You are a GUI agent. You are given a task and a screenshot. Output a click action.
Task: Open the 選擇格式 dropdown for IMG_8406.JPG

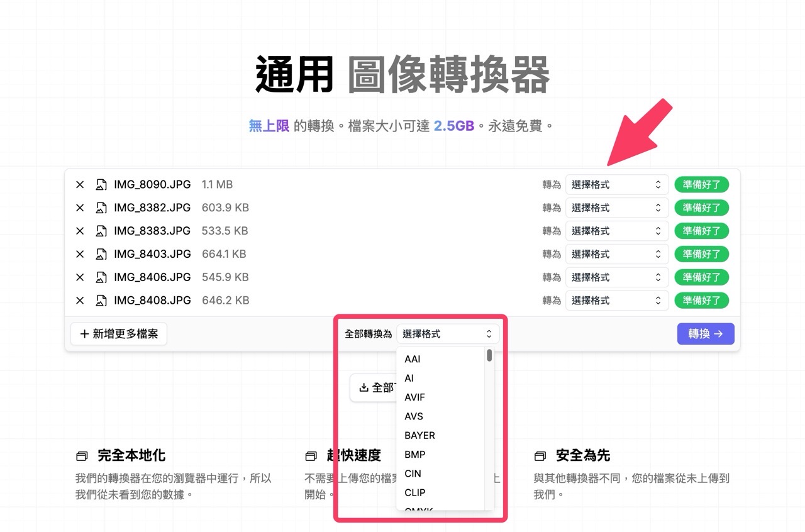point(617,277)
